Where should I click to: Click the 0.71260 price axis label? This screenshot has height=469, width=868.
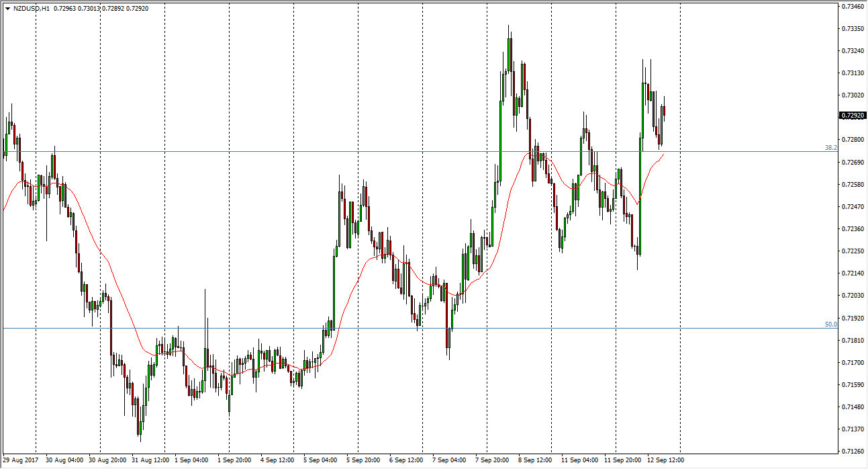click(853, 451)
